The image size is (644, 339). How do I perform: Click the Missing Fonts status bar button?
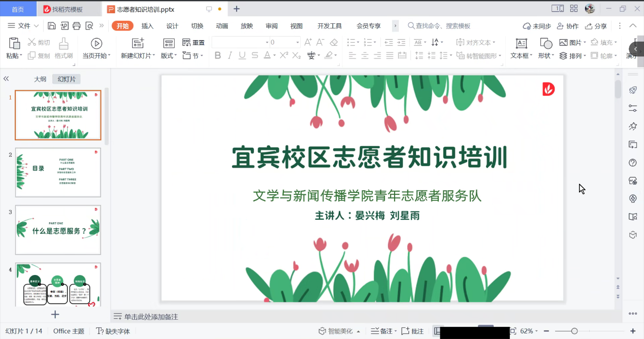(x=113, y=331)
